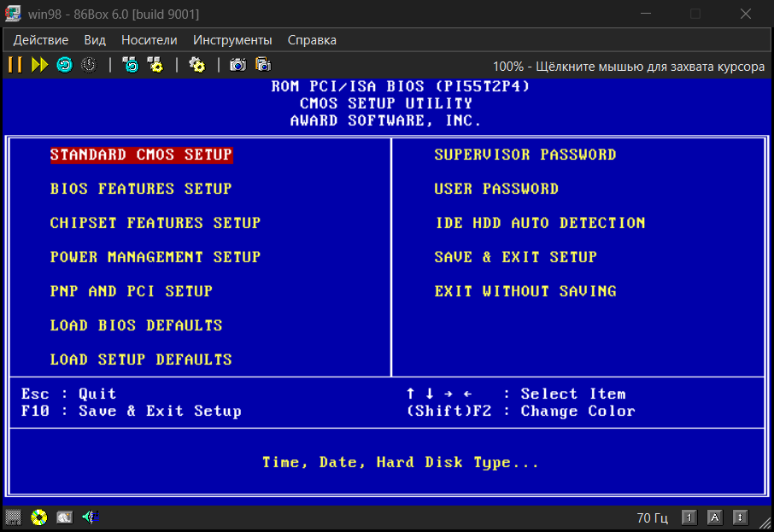Viewport: 774px width, 532px height.
Task: Click the Caps Lock "A" indicator
Action: (715, 517)
